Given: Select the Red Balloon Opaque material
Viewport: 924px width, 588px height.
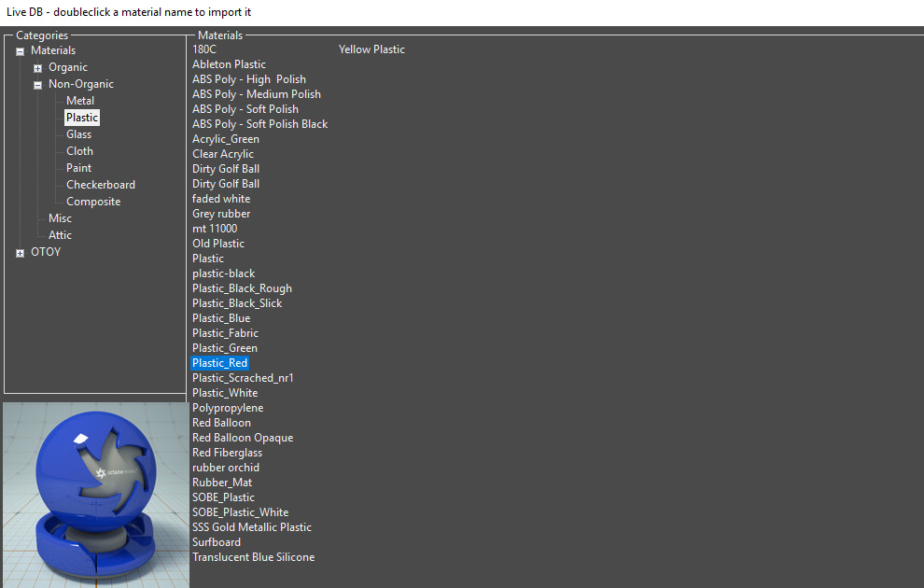Looking at the screenshot, I should 243,437.
